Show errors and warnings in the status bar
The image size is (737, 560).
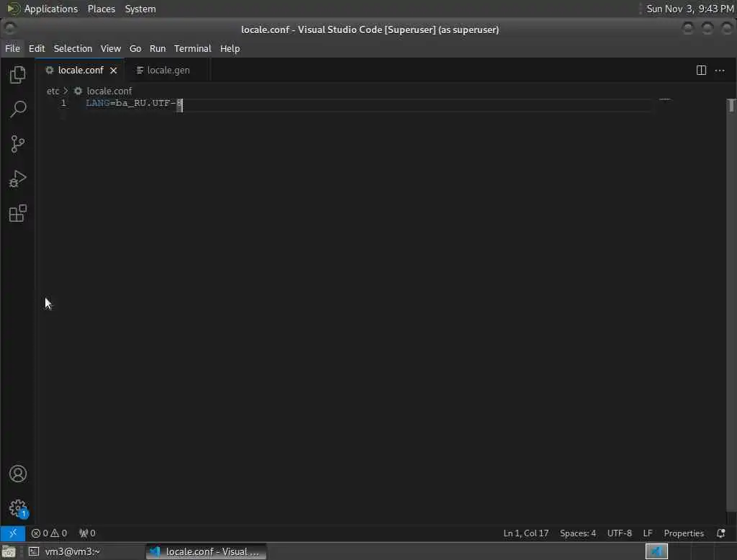(x=49, y=533)
